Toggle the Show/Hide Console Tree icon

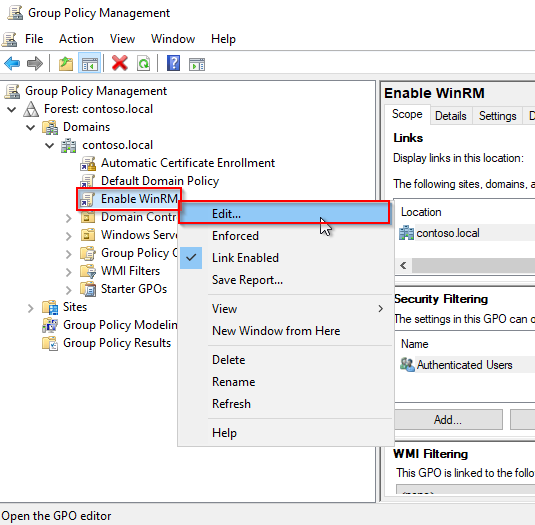89,64
